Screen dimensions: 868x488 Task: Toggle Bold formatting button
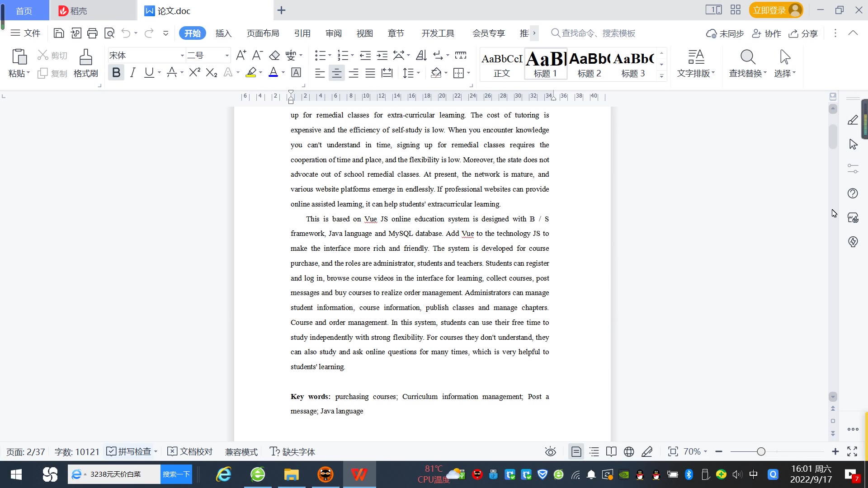pyautogui.click(x=116, y=72)
